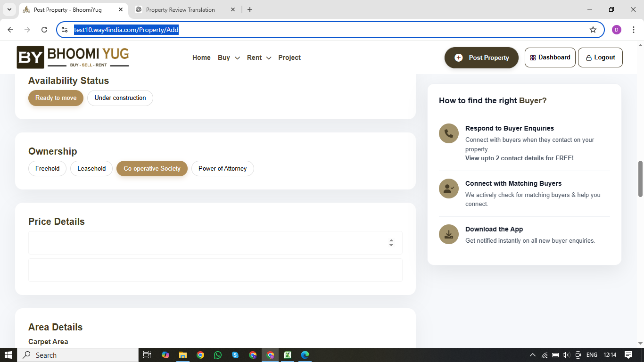Click the person icon beside Connect with Matching Buyers
The image size is (644, 362).
coord(448,189)
